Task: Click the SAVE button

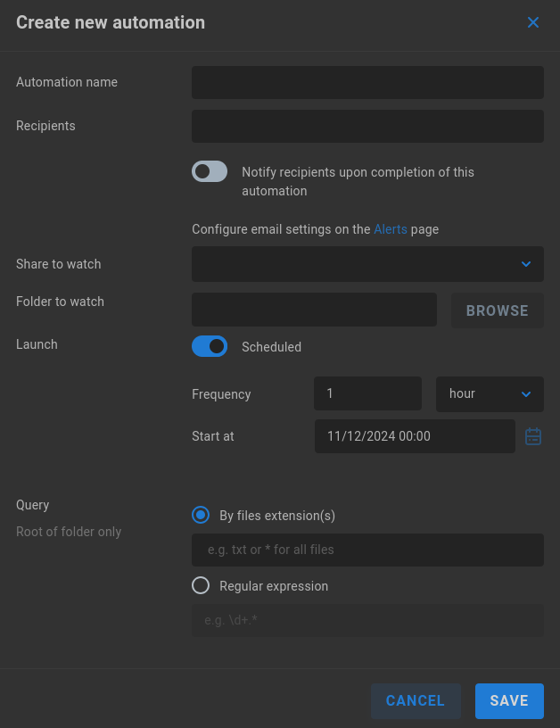Action: [509, 700]
